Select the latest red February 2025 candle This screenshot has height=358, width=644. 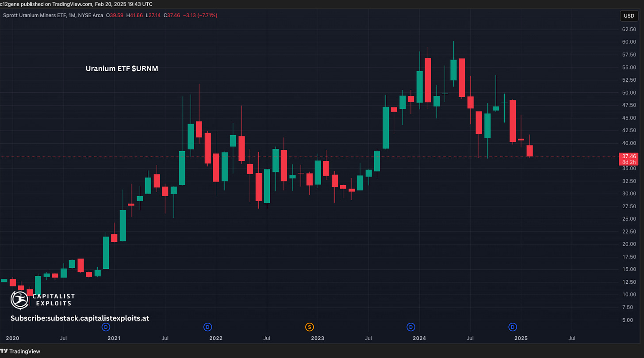tap(529, 151)
